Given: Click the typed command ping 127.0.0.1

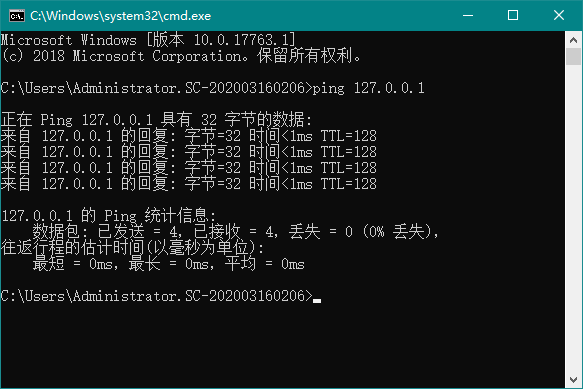Looking at the screenshot, I should tap(368, 88).
